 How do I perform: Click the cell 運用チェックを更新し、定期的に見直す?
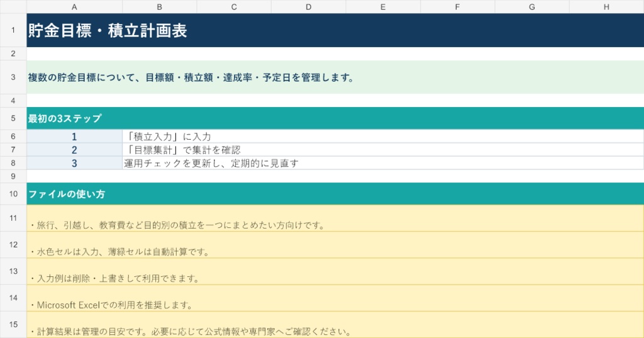(x=383, y=163)
